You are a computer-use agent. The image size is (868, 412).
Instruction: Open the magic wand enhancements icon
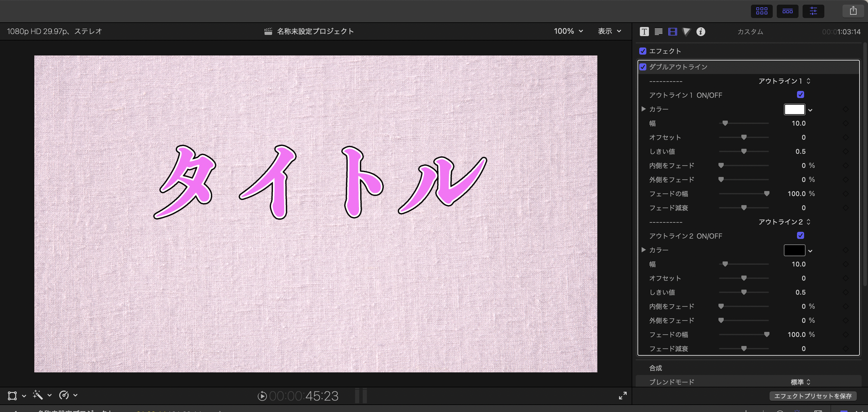pyautogui.click(x=38, y=395)
